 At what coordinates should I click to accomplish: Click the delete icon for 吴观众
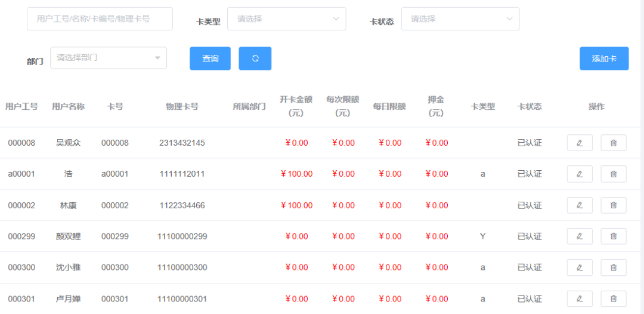tap(613, 143)
